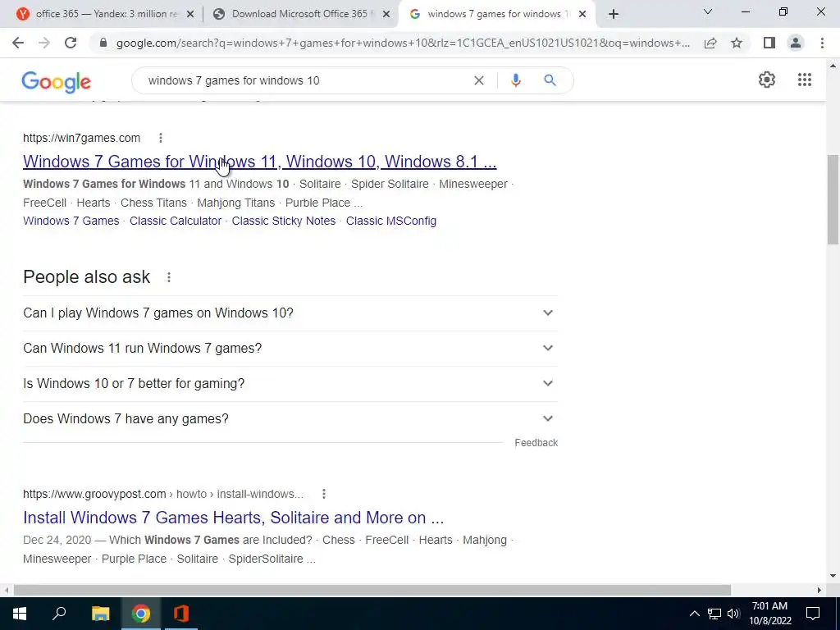Screen dimensions: 840x630
Task: Open the Windows 7 Games sitelink
Action: [x=71, y=221]
